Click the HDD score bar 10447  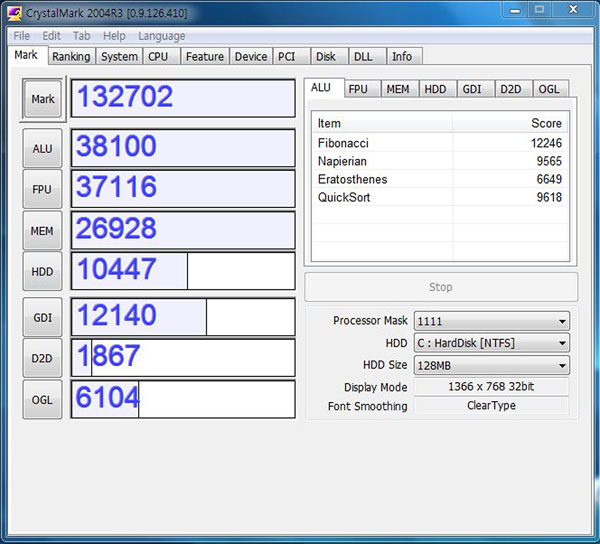point(183,271)
